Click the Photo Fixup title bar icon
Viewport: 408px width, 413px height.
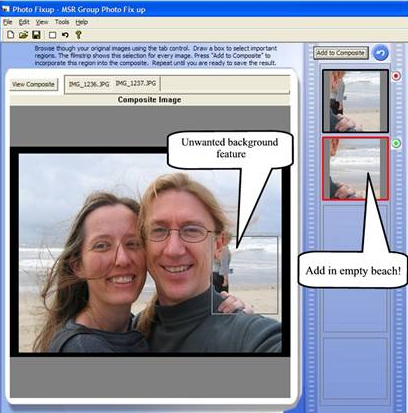point(5,9)
